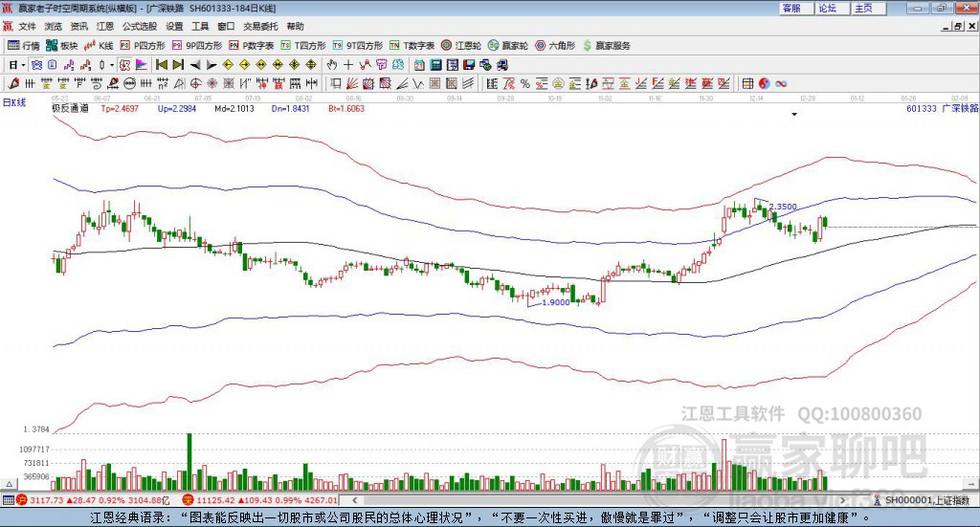Open the T四方形 tool
The image size is (980, 527).
click(x=303, y=46)
